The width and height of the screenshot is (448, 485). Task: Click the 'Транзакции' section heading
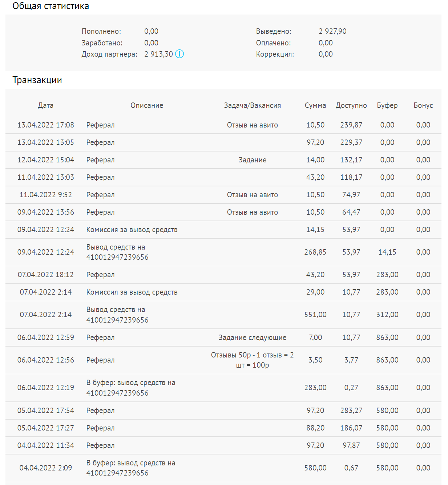(37, 80)
